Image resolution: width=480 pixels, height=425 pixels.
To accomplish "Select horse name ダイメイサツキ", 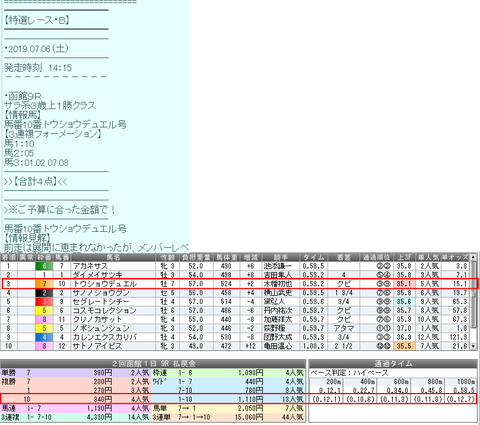I will click(98, 275).
